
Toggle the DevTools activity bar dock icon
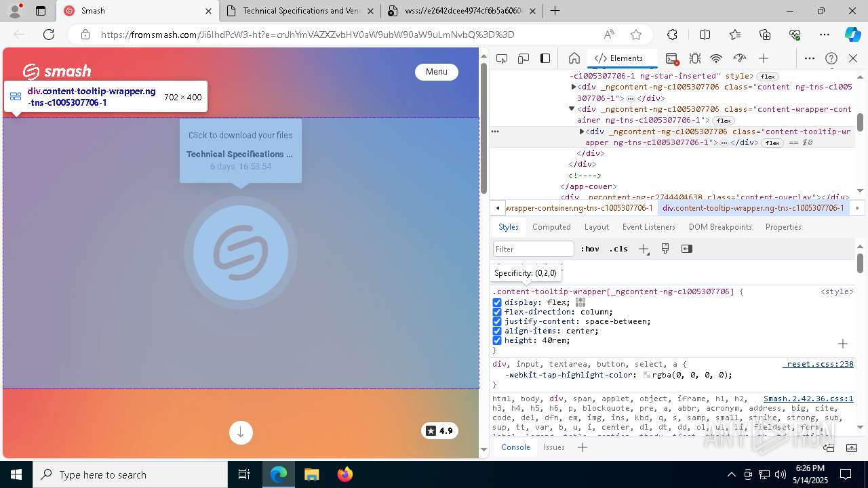pyautogui.click(x=545, y=58)
